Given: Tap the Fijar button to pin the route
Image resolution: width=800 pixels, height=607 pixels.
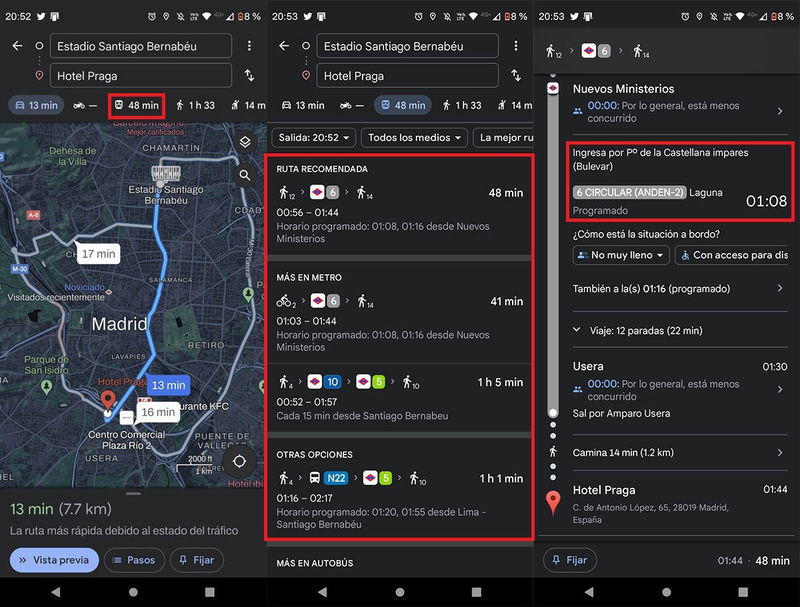Looking at the screenshot, I should point(197,559).
